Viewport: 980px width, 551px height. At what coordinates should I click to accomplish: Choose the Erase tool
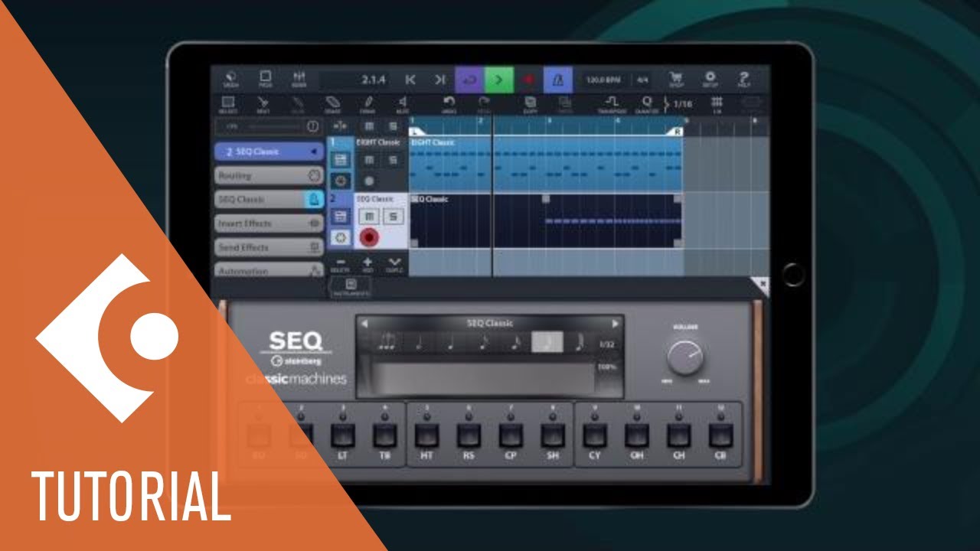coord(332,104)
